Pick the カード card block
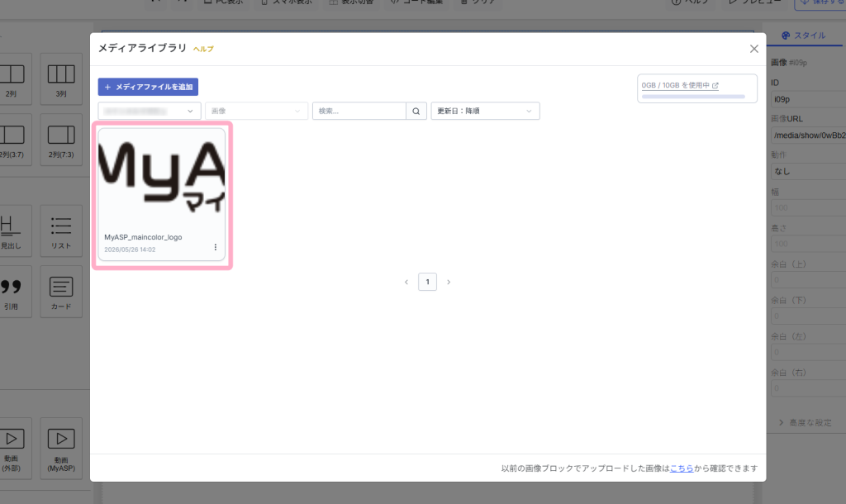Viewport: 846px width, 504px height. click(x=61, y=292)
